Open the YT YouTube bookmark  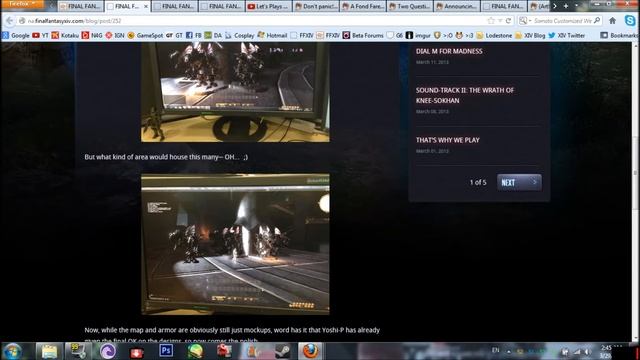click(40, 36)
